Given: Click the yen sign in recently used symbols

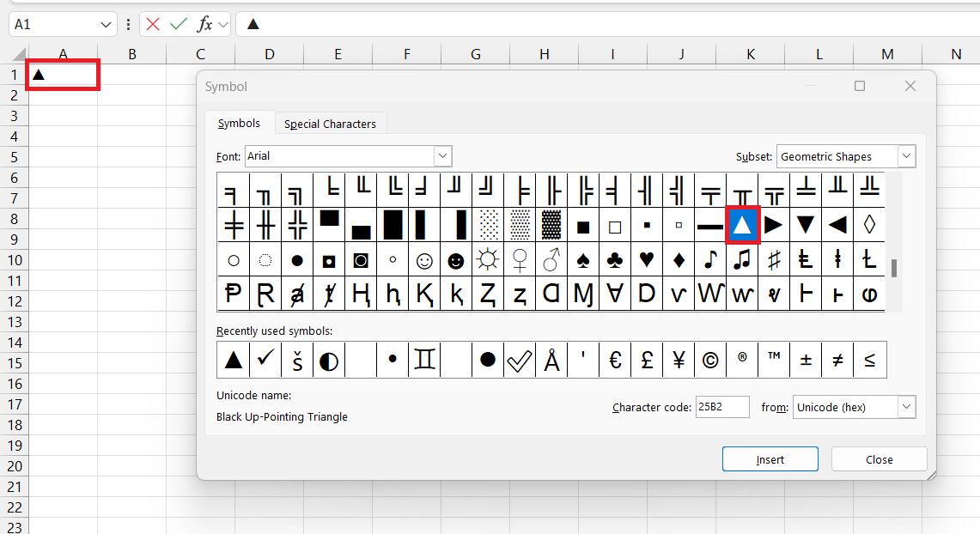Looking at the screenshot, I should point(679,359).
